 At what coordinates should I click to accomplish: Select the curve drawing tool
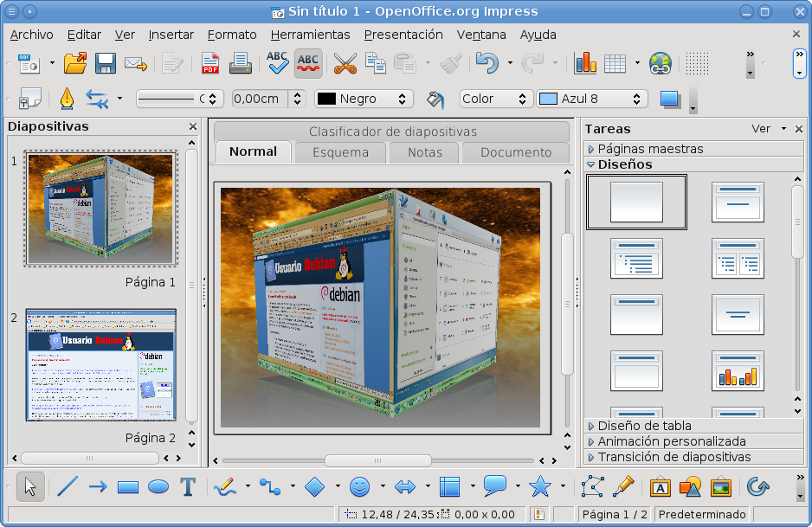pos(223,488)
